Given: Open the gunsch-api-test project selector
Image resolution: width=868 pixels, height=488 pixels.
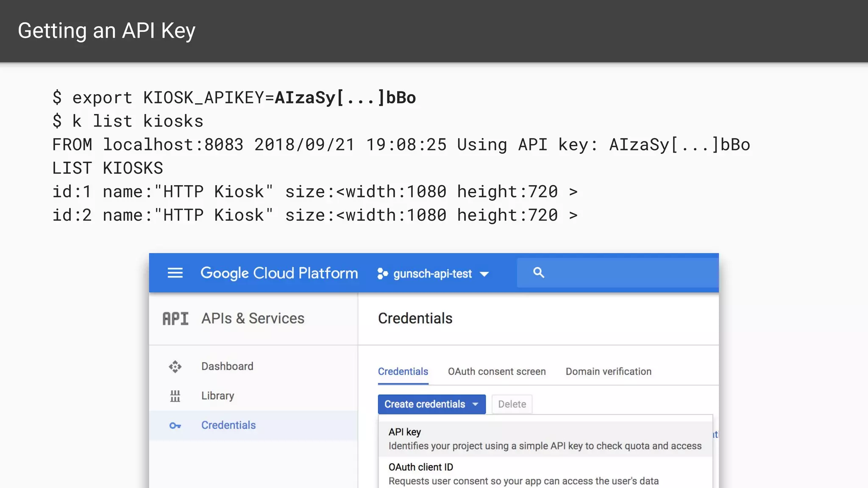Looking at the screenshot, I should pos(433,274).
